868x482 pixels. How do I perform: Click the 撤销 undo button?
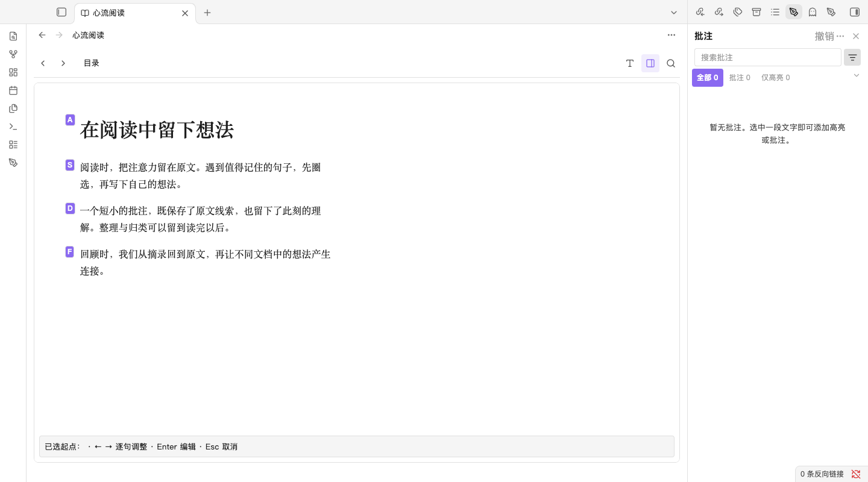tap(825, 36)
